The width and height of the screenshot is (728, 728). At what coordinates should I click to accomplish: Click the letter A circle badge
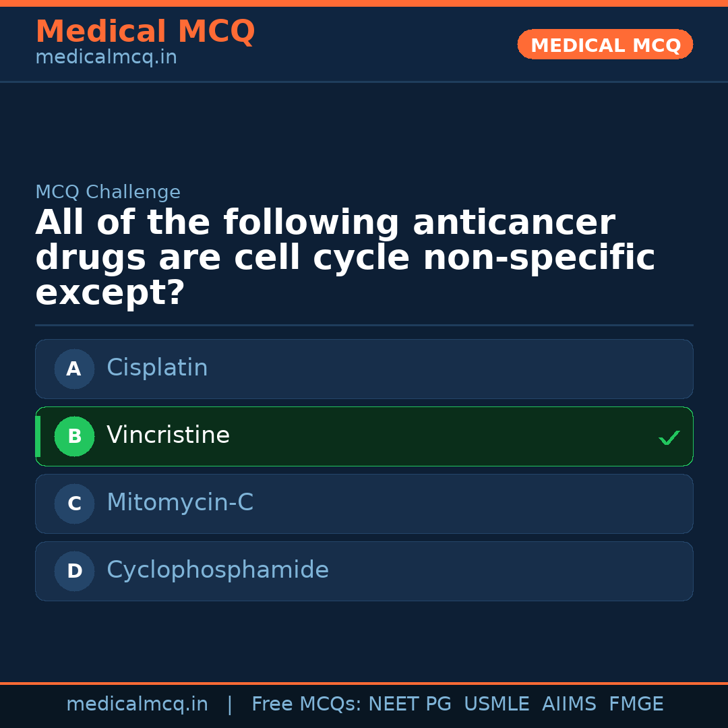[74, 369]
